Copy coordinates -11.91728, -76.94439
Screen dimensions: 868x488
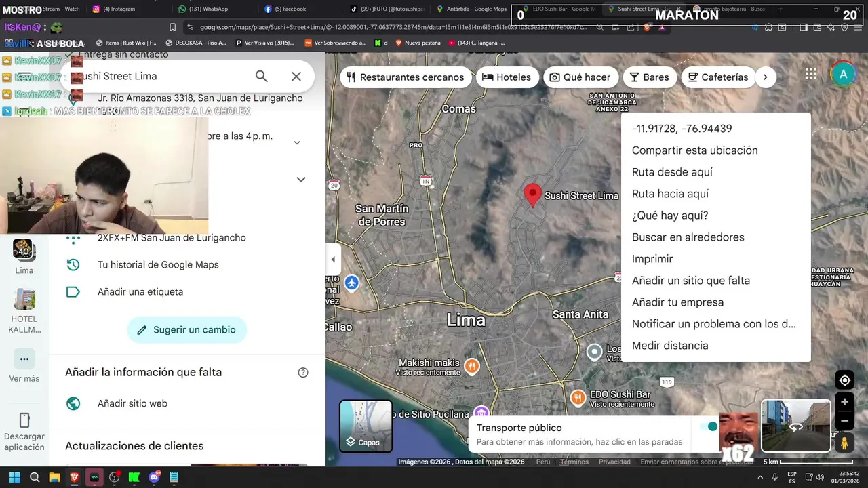click(715, 129)
